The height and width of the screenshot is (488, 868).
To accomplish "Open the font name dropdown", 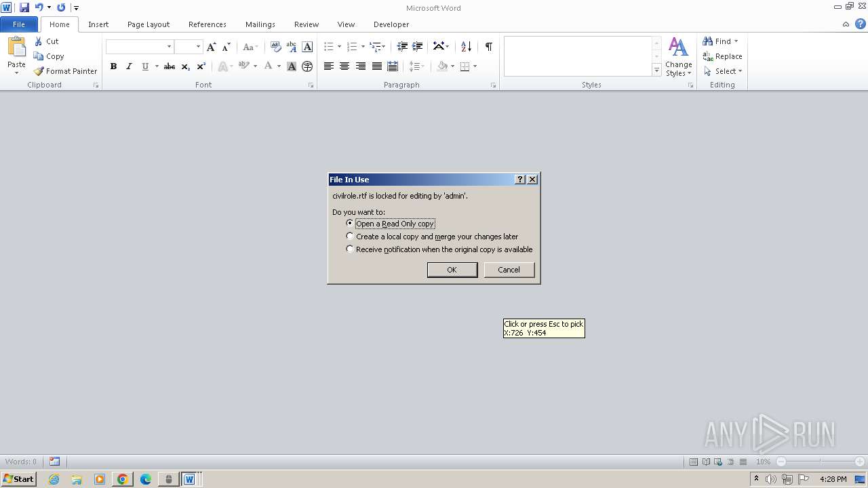I will [x=169, y=47].
